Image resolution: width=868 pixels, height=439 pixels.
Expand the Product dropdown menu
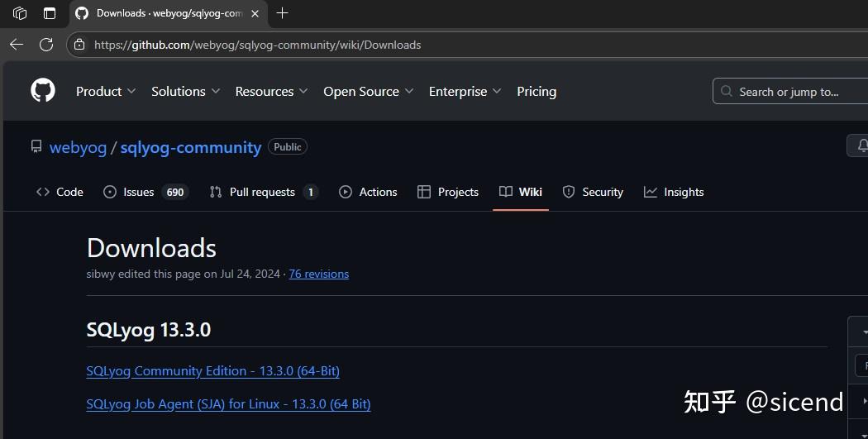click(x=106, y=91)
